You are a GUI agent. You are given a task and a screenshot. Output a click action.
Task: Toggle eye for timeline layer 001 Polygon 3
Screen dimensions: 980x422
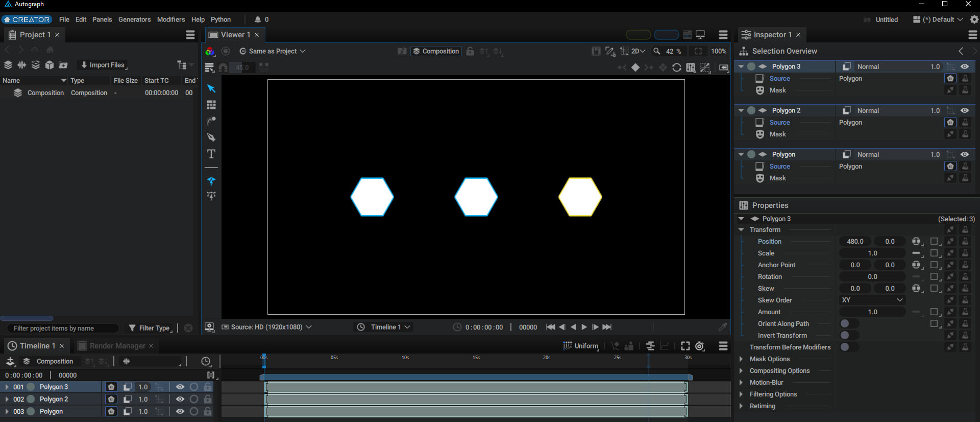(180, 387)
